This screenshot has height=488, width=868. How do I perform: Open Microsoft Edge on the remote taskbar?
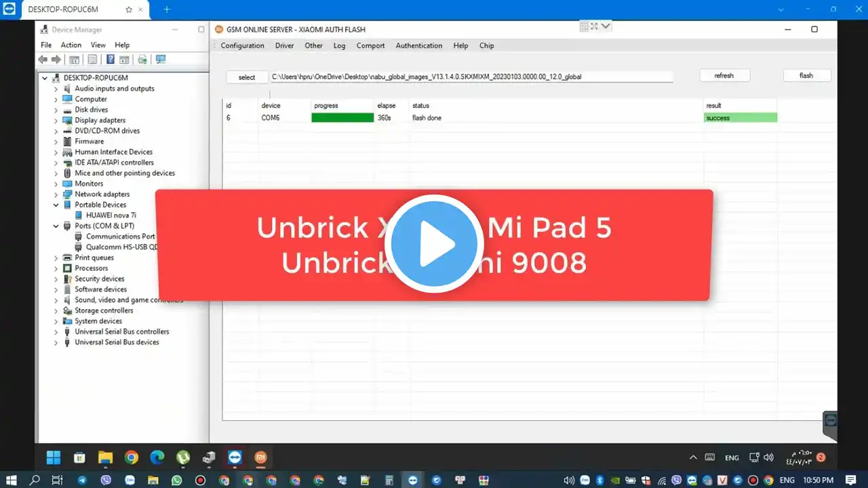coord(157,457)
